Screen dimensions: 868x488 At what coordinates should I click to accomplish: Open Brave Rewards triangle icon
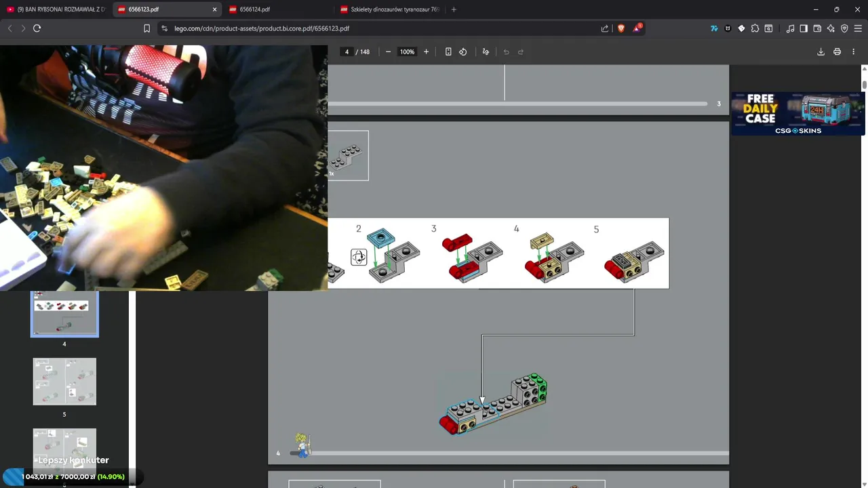click(637, 28)
